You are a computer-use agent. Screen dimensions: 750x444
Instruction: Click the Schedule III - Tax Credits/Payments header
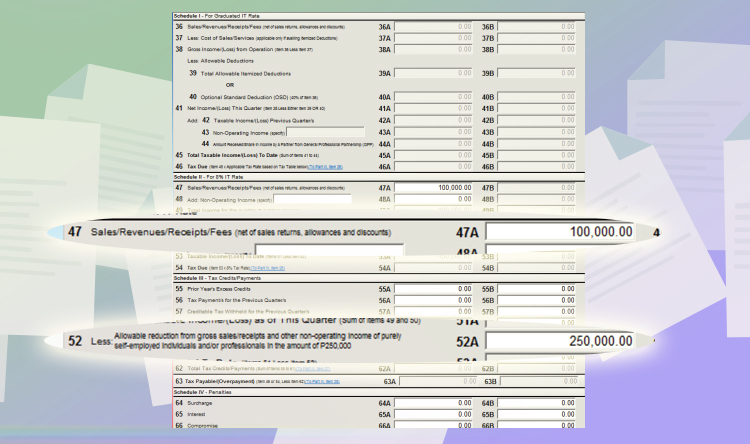click(x=217, y=278)
